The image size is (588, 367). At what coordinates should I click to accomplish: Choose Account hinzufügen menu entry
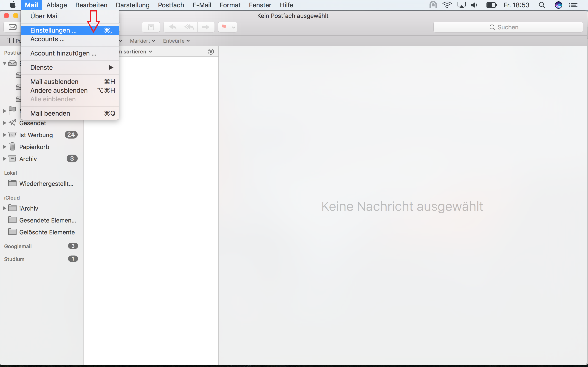coord(63,53)
